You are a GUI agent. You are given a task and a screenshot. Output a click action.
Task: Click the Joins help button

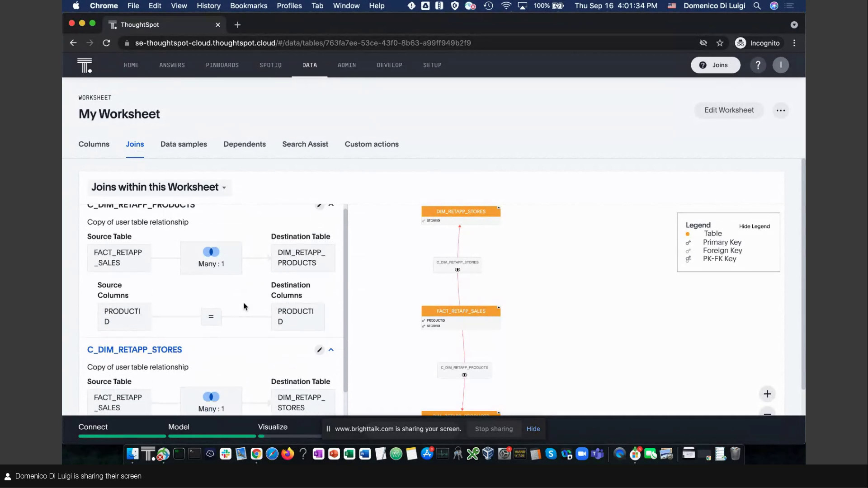pyautogui.click(x=715, y=65)
